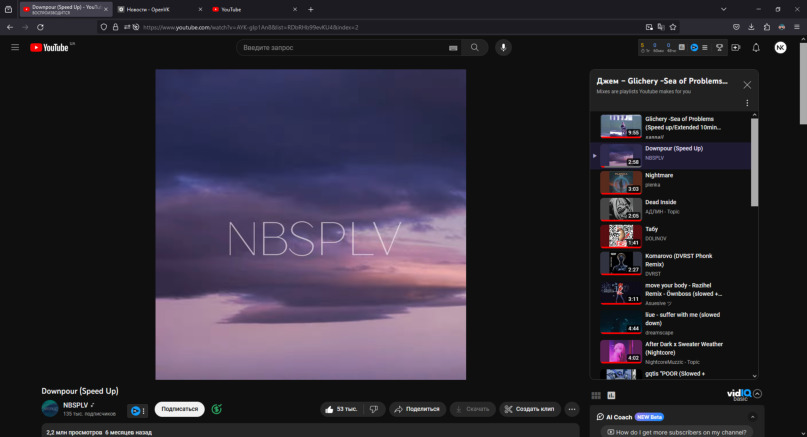Like the video with thumbs-up button
807x437 pixels.
340,409
